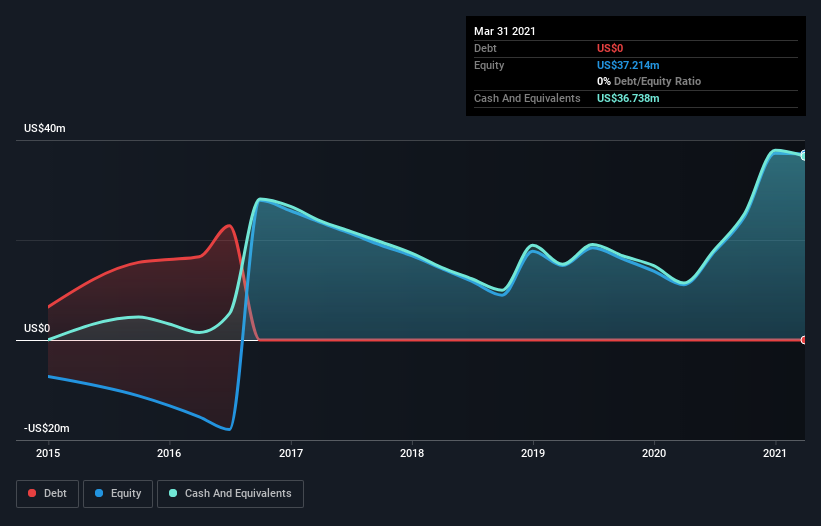Toggle Cash And Equivalents legend button

click(230, 494)
